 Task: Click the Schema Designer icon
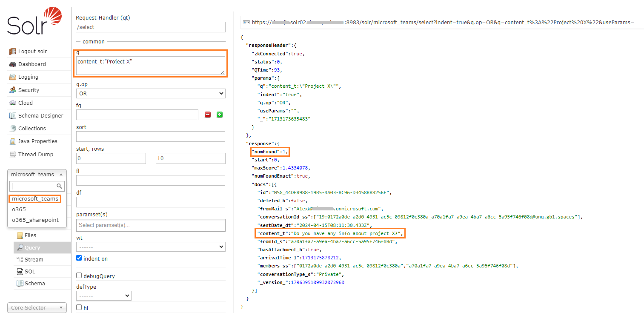tap(12, 116)
